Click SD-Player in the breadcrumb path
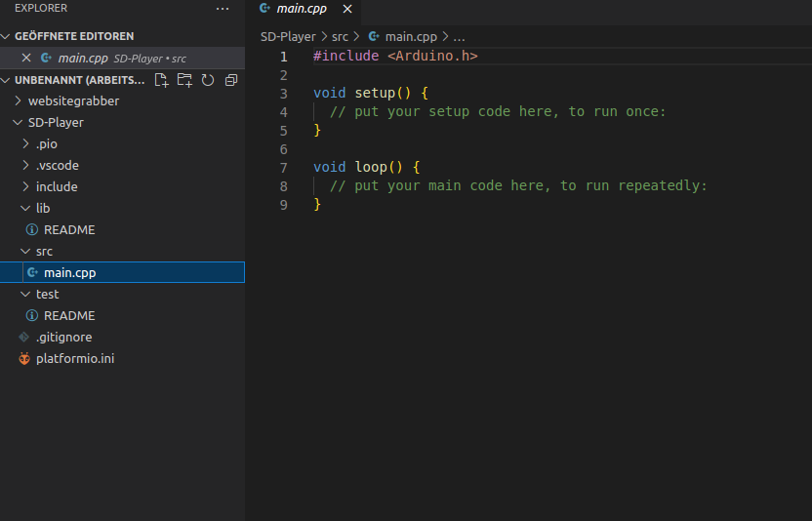 tap(288, 37)
